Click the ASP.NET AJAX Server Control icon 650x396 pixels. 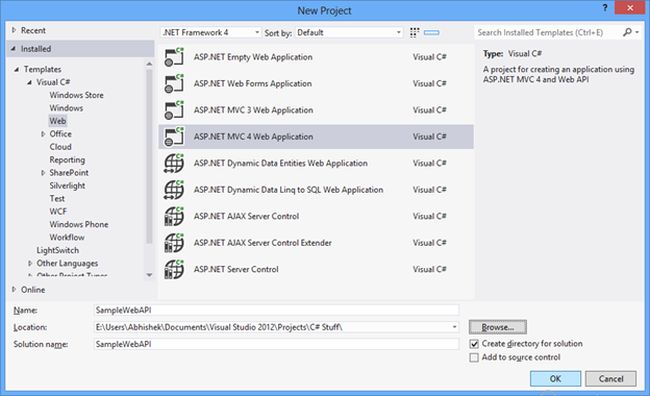pyautogui.click(x=174, y=216)
